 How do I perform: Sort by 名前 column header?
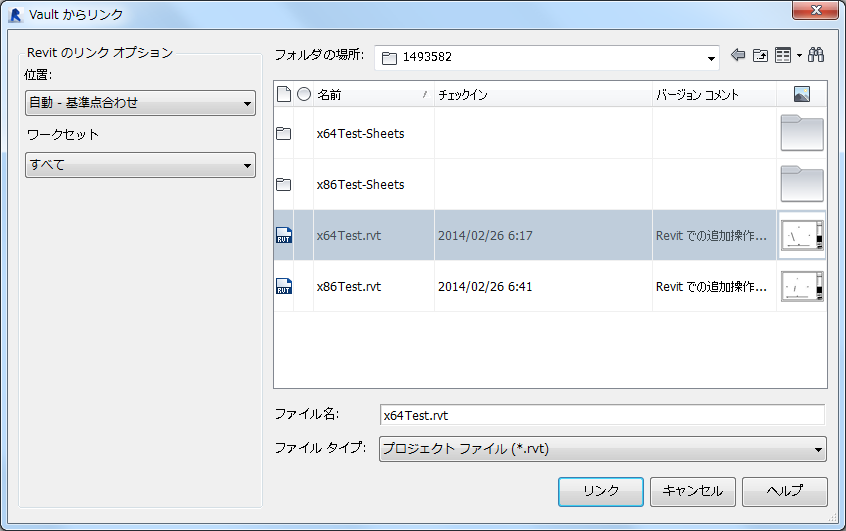click(373, 94)
